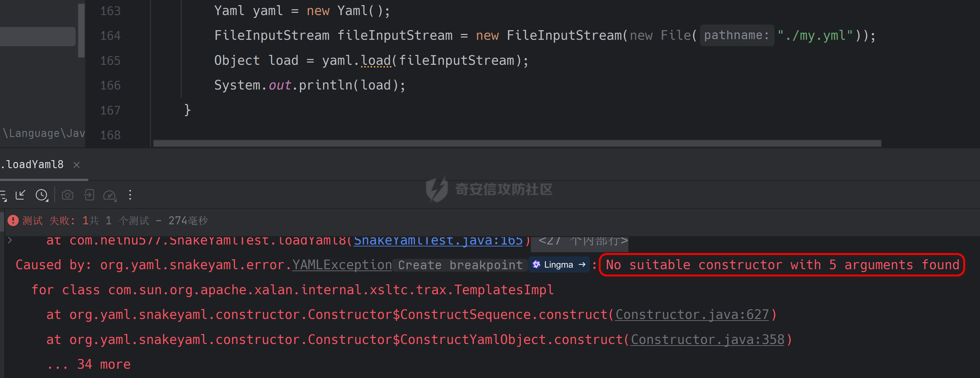Open test history clock icon
The width and height of the screenshot is (980, 378).
tap(42, 195)
